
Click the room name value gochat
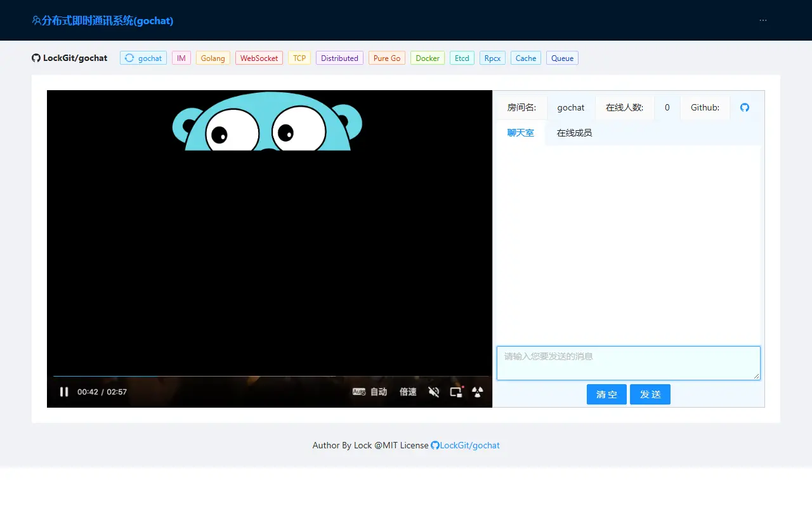pyautogui.click(x=571, y=107)
